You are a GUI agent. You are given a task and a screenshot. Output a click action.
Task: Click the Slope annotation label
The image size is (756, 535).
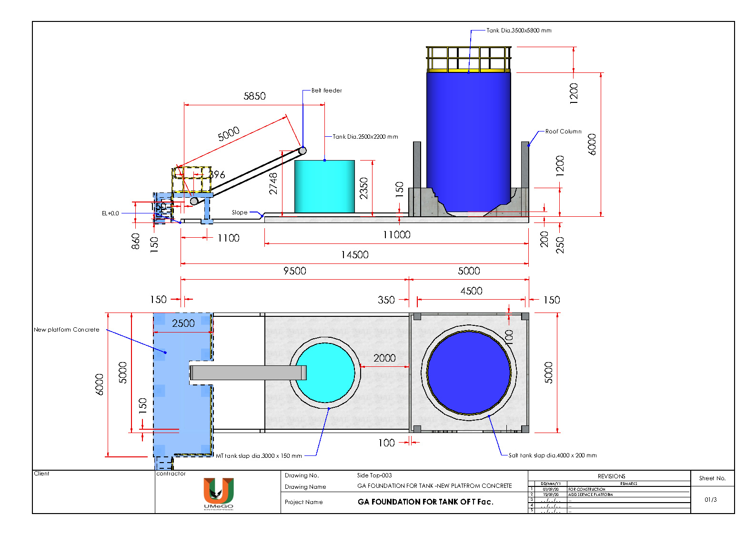[x=240, y=212]
